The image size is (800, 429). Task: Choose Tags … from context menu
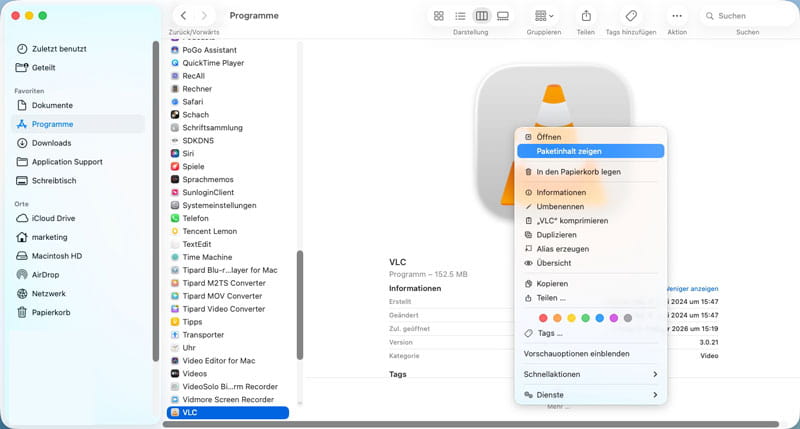(x=591, y=333)
